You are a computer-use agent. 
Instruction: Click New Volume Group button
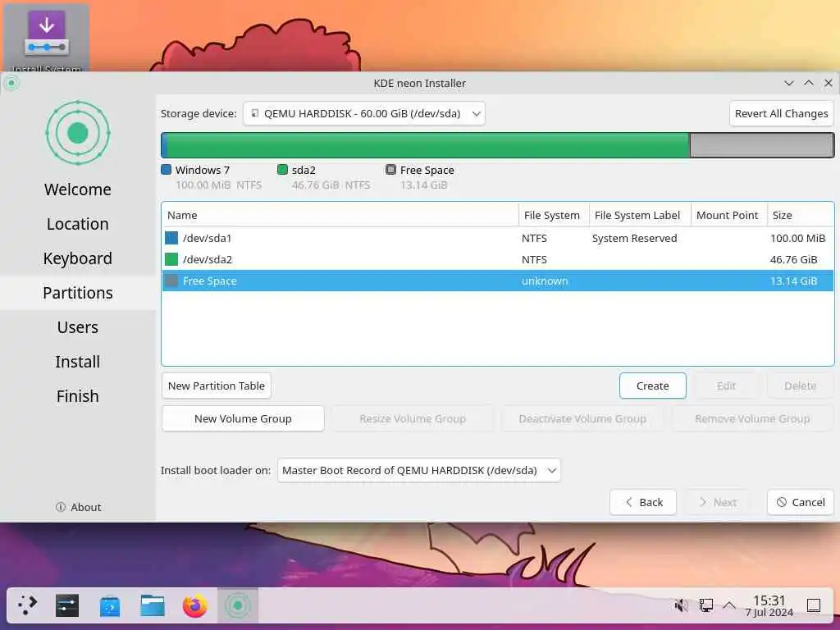point(243,418)
